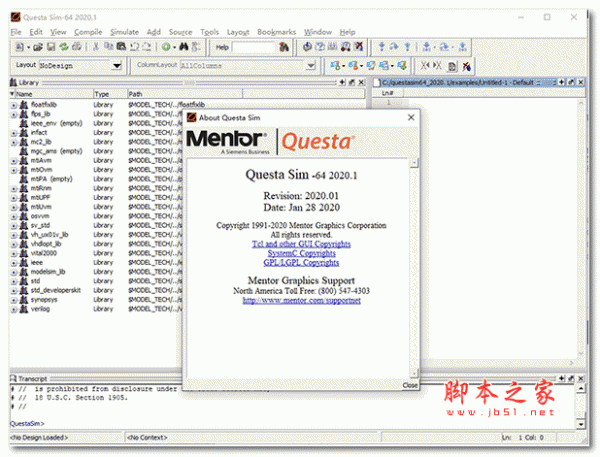Click the last icon in the layout toolbar
The width and height of the screenshot is (600, 457).
466,66
